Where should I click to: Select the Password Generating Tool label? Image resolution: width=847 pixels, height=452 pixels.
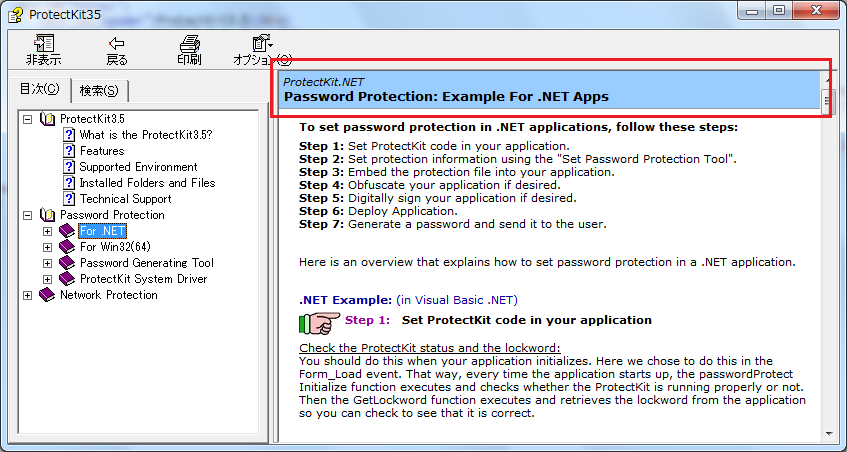point(146,263)
